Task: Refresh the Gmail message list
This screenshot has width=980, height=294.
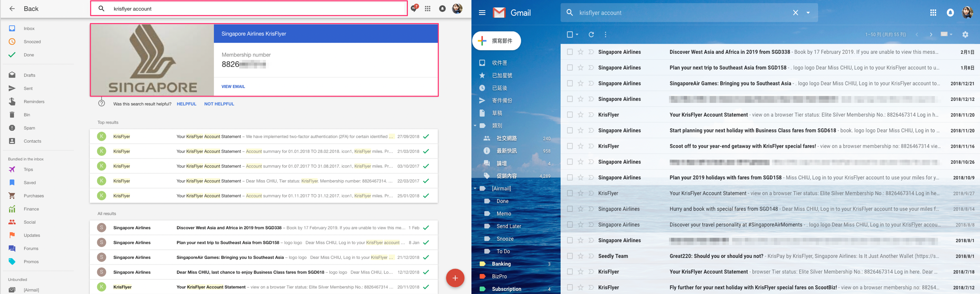Action: click(x=591, y=34)
